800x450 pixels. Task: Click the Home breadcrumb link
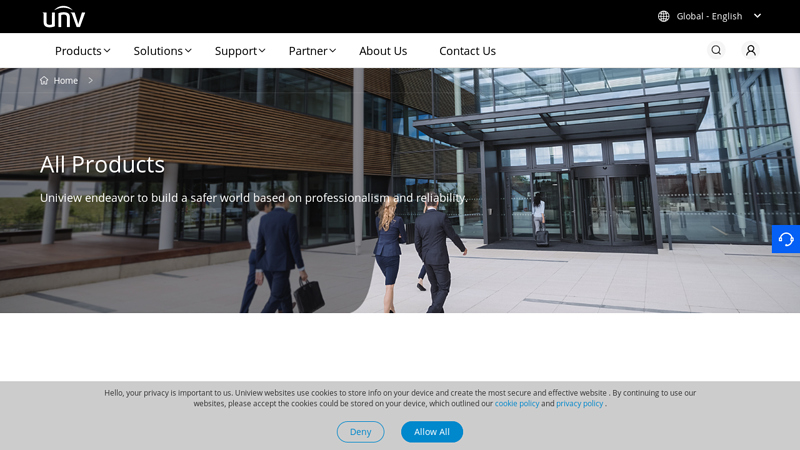(65, 81)
